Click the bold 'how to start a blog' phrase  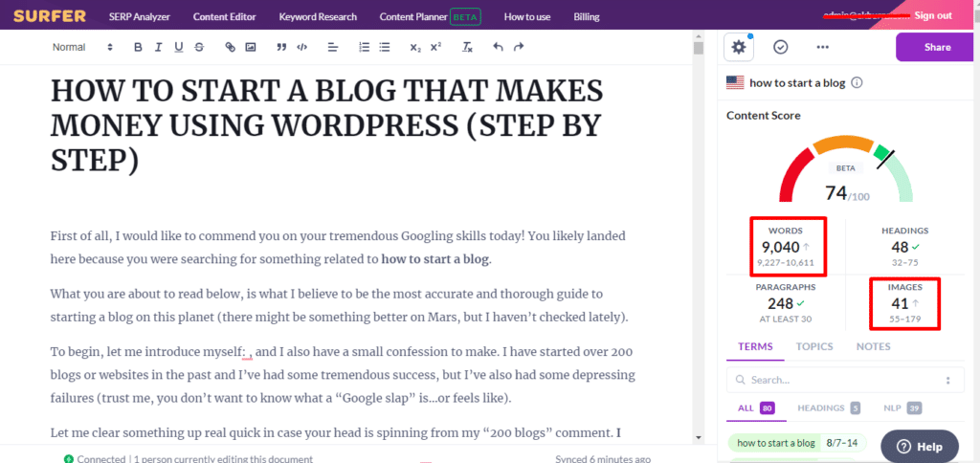tap(435, 259)
